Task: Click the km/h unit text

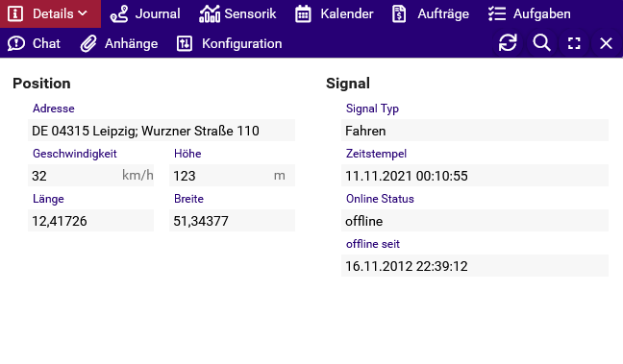Action: click(x=137, y=175)
